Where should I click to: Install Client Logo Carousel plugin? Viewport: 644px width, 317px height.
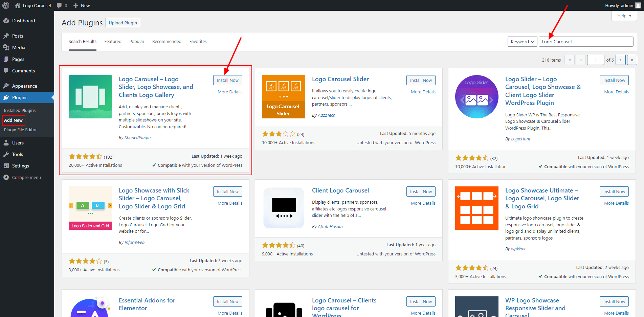point(421,191)
